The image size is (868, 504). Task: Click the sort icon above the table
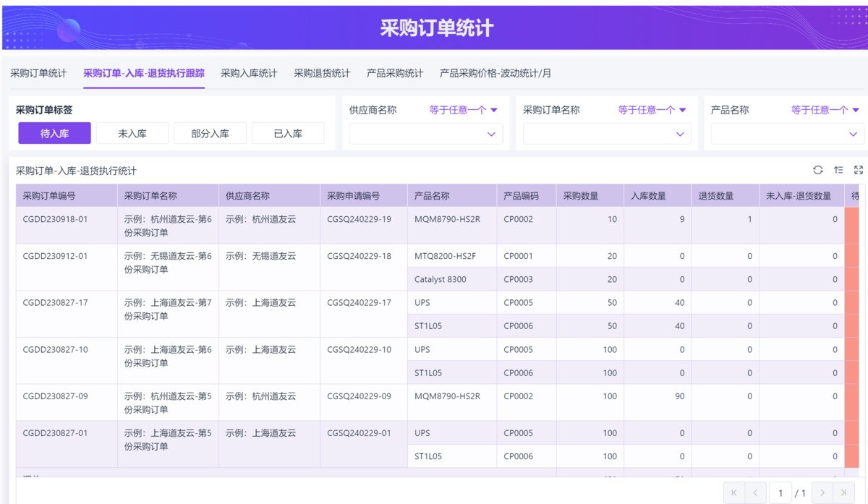[838, 170]
